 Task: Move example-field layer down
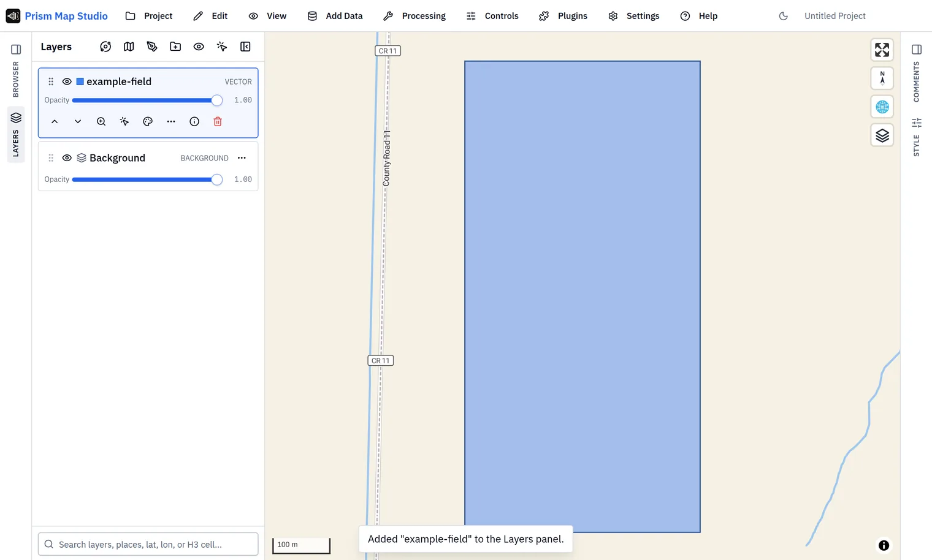click(78, 122)
